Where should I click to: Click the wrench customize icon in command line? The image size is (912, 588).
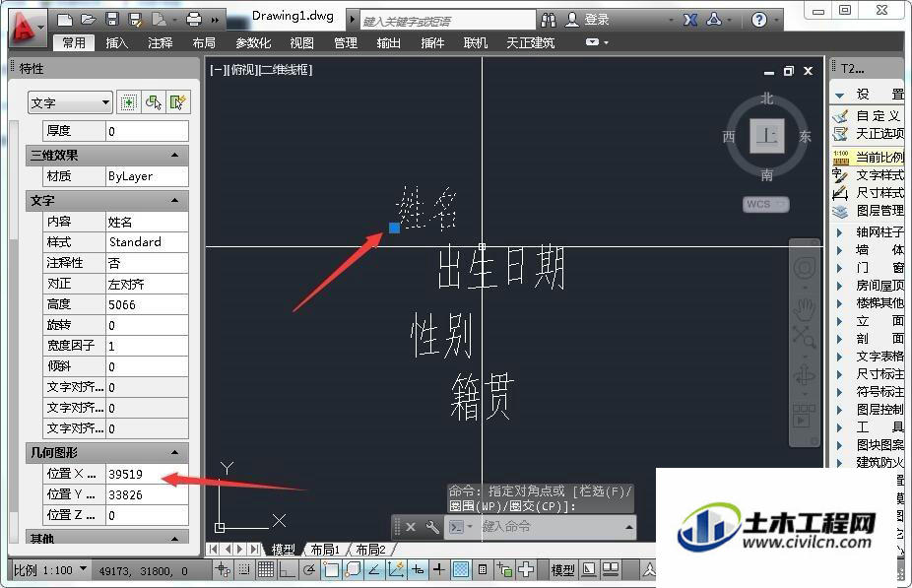coord(432,527)
